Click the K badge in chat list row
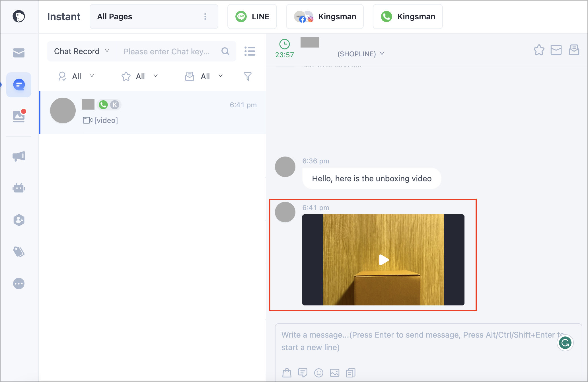588x382 pixels. click(115, 105)
